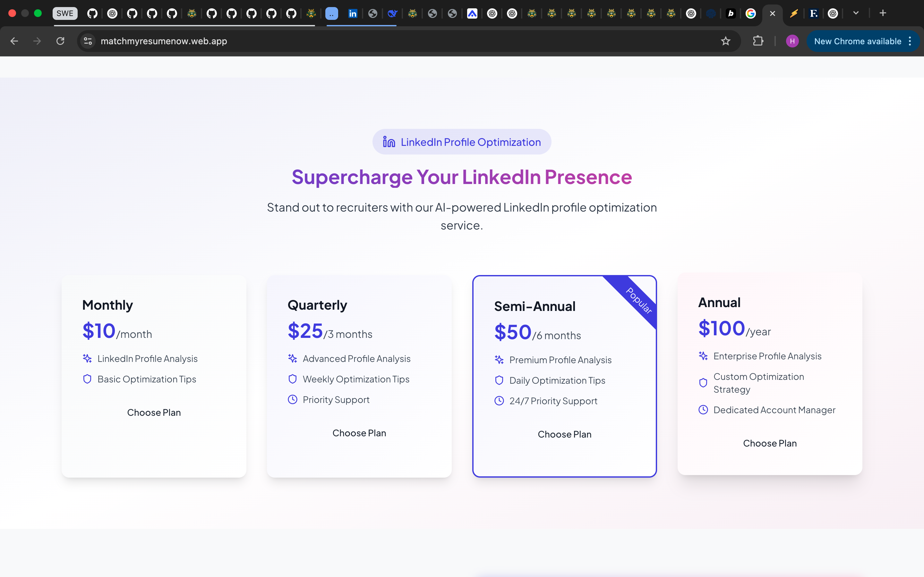Expand the tab search chevron dropdown
The width and height of the screenshot is (924, 577).
tap(856, 13)
